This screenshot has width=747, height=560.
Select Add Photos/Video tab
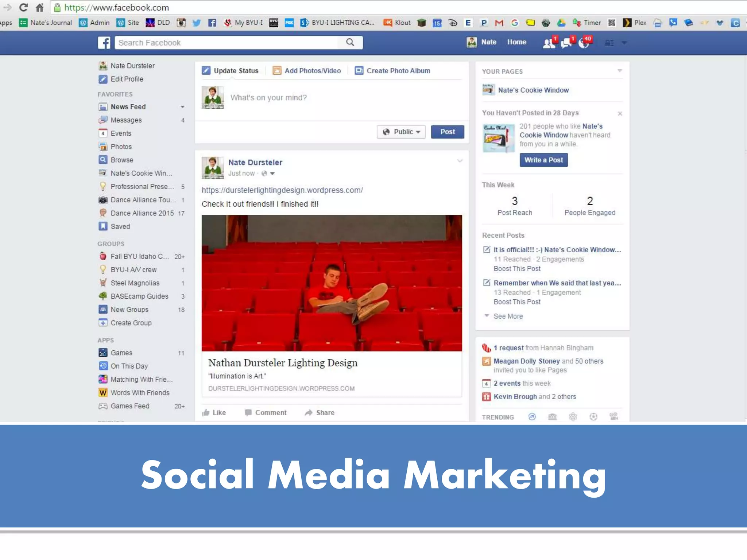tap(307, 71)
